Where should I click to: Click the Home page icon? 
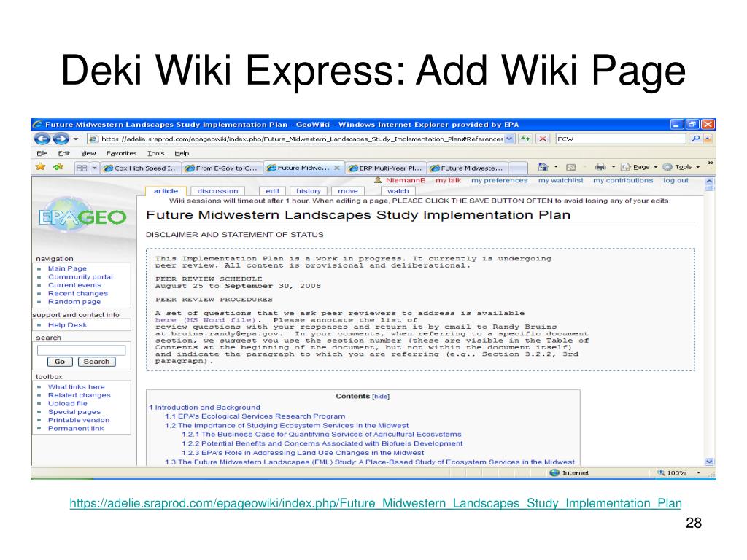pos(543,167)
